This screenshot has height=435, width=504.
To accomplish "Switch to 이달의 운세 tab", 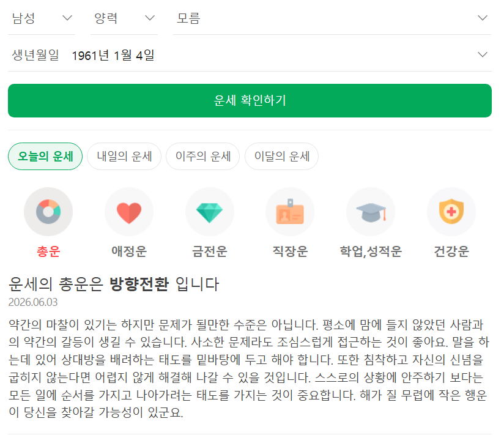I will click(x=281, y=156).
